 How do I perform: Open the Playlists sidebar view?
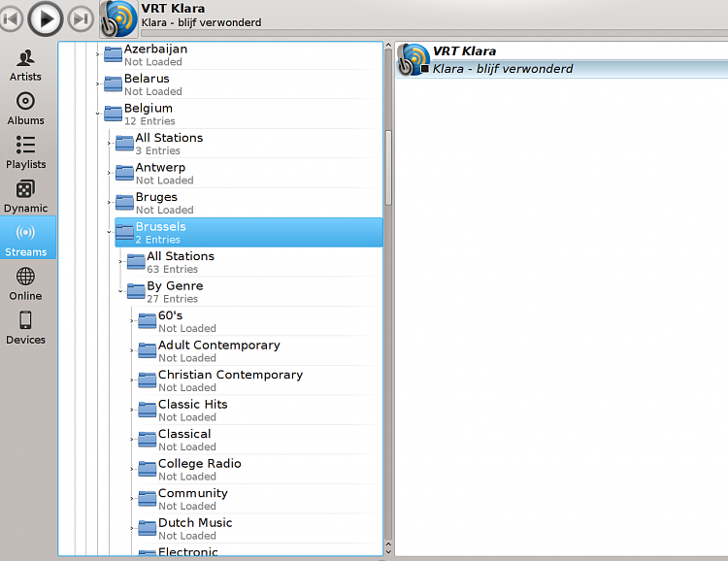(25, 152)
